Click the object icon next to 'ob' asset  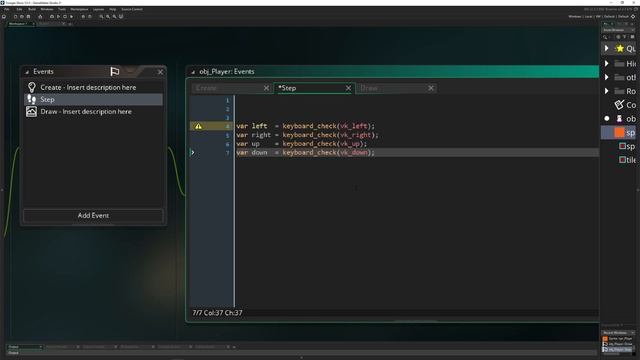point(619,118)
